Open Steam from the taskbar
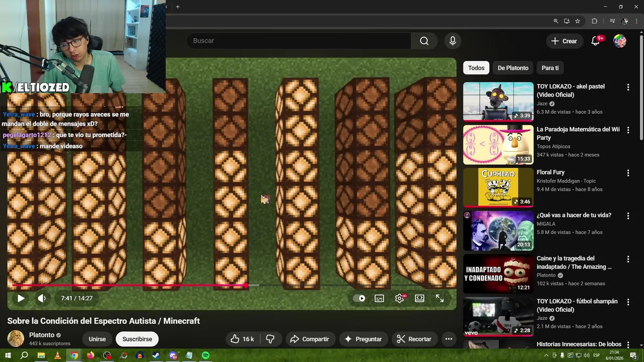This screenshot has width=644, height=362. pos(156,355)
